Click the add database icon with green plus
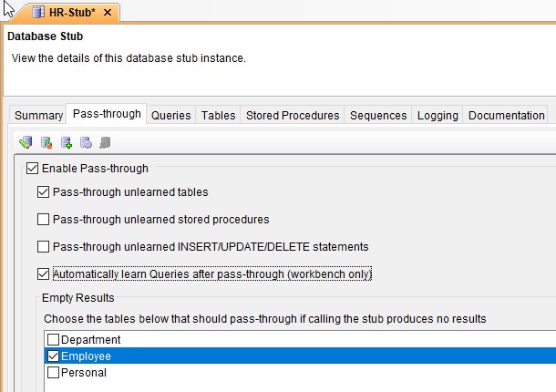Viewport: 556px width, 392px height. point(66,142)
